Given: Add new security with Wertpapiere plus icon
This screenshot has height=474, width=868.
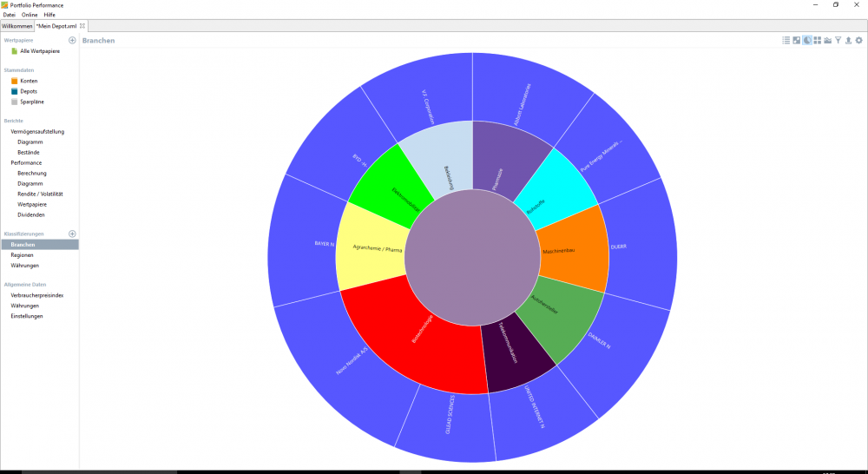Looking at the screenshot, I should tap(72, 41).
